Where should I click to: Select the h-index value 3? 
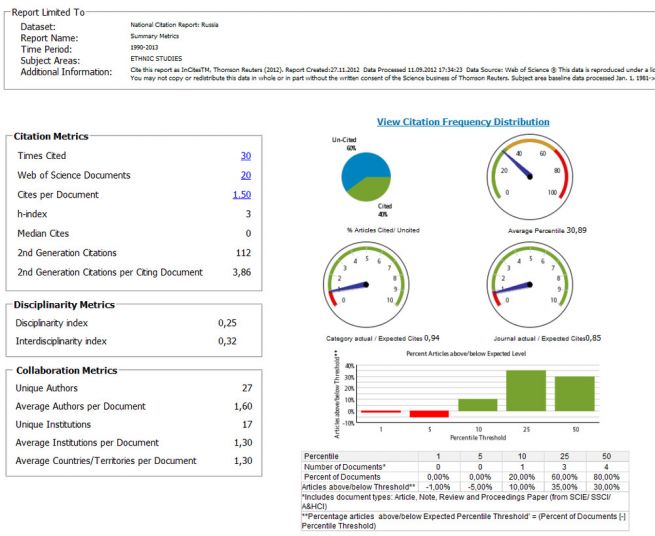pyautogui.click(x=248, y=214)
